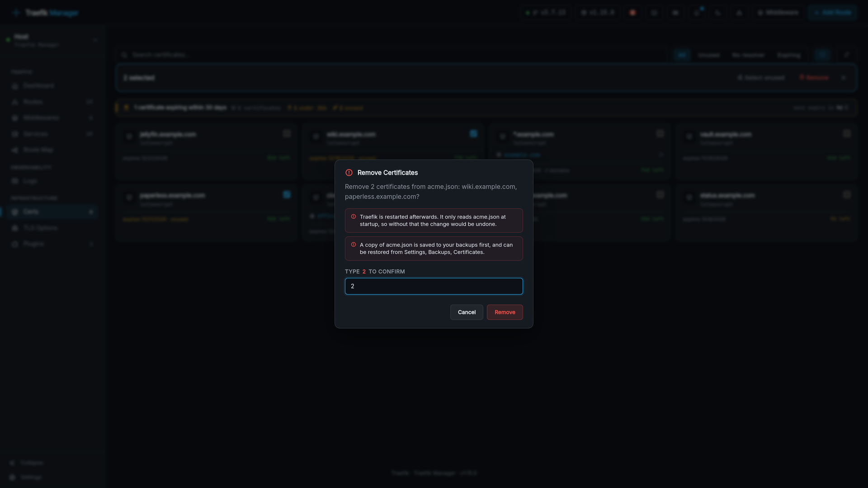Open TLS Options via its sidebar icon
This screenshot has width=868, height=488.
click(15, 228)
